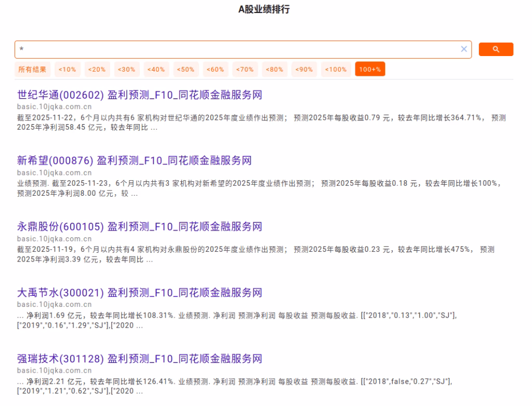Switch to the <60% filter
Screen dimensions: 532x406
coord(215,69)
